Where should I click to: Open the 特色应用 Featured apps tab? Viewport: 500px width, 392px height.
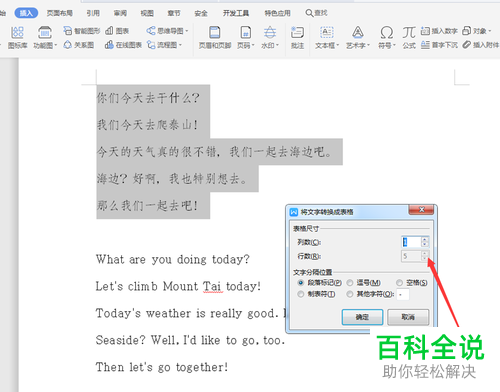(x=277, y=13)
